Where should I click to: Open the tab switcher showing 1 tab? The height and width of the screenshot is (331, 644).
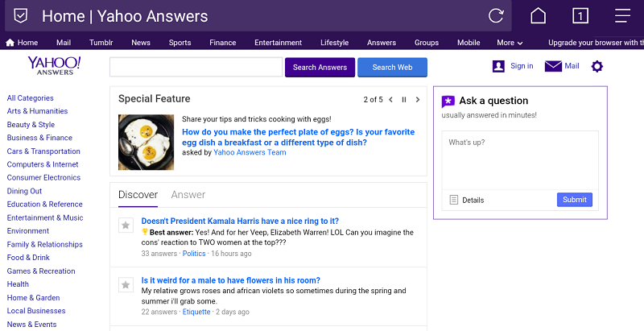pyautogui.click(x=580, y=16)
